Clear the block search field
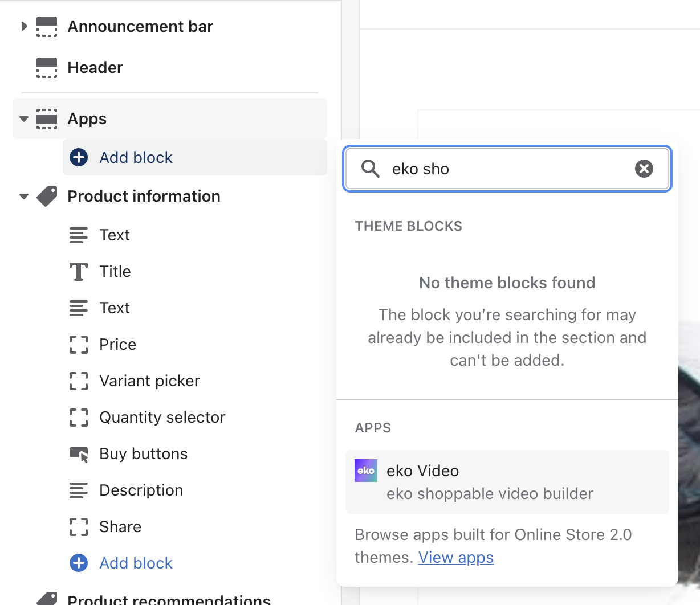Screen dimensions: 700x605 [x=644, y=169]
